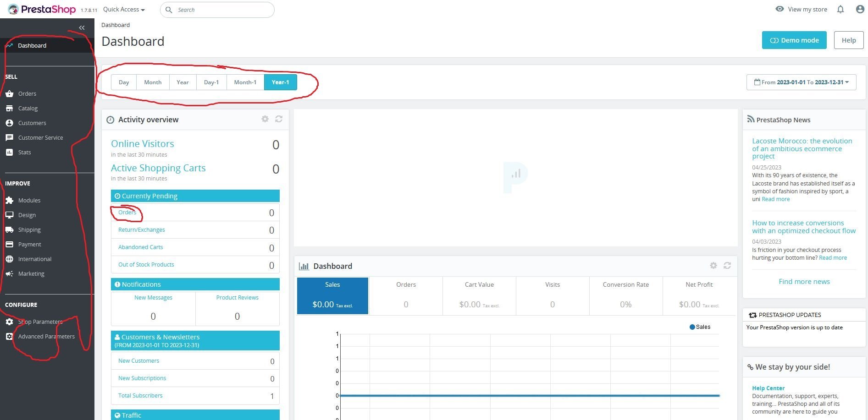
Task: Click the Shop Parameters gear icon
Action: click(x=9, y=322)
